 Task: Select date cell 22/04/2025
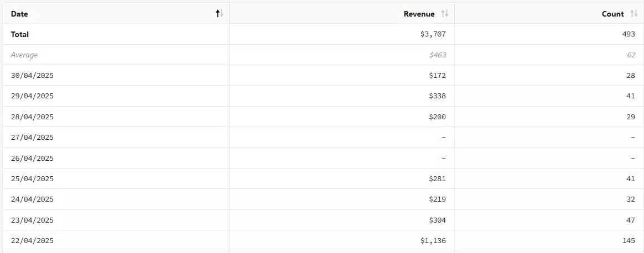(32, 241)
